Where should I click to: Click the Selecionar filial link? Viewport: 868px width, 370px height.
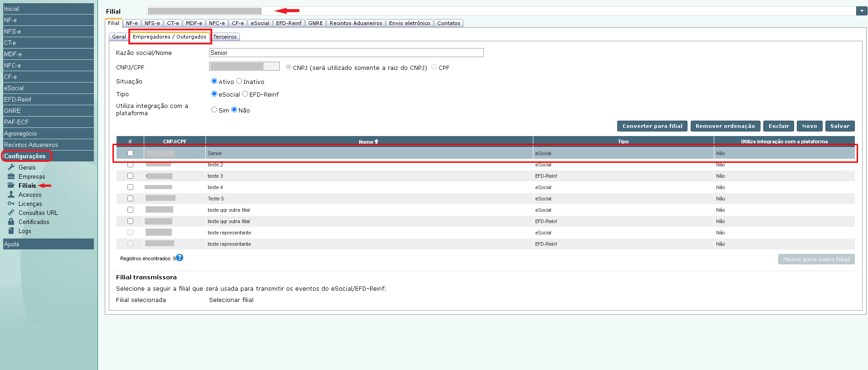[x=231, y=300]
